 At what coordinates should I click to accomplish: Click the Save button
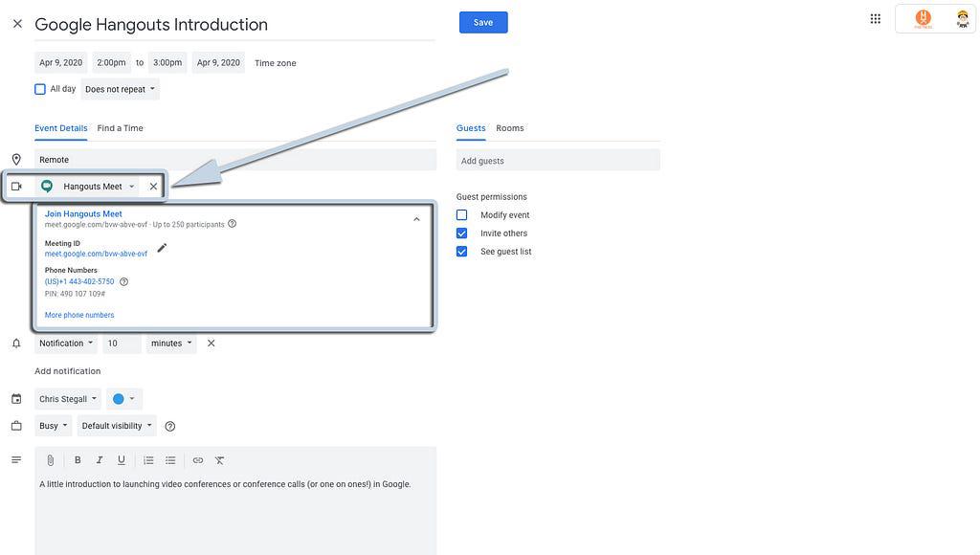tap(483, 22)
